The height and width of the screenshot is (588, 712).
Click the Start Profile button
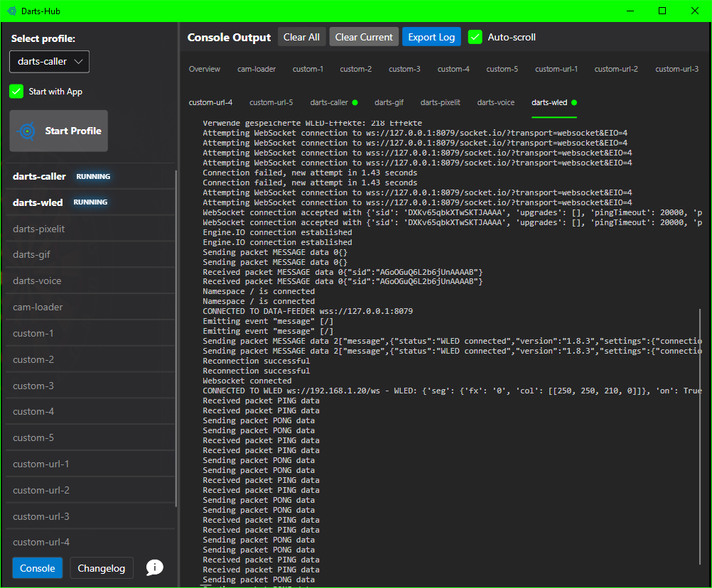(58, 131)
